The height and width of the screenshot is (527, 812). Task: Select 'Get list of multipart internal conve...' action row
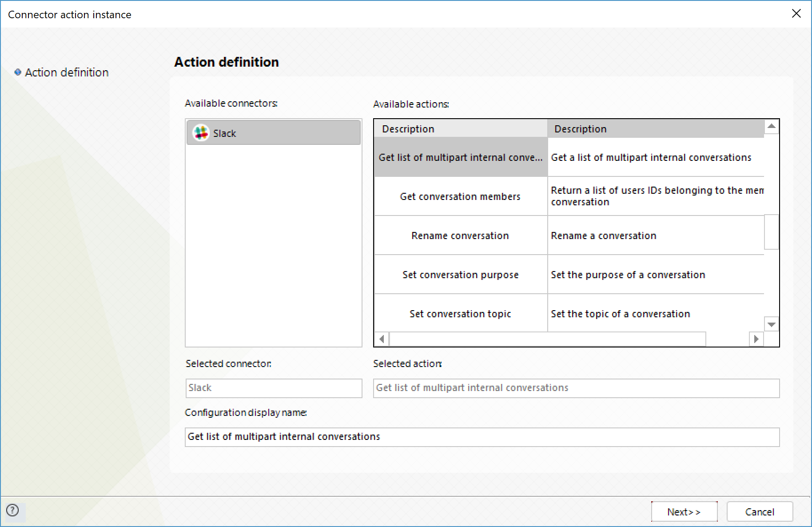(x=461, y=157)
